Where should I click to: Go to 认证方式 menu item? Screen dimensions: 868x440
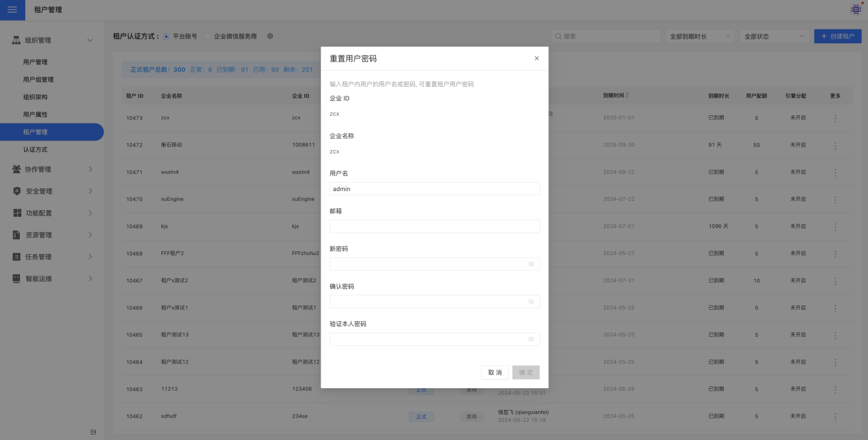(35, 149)
